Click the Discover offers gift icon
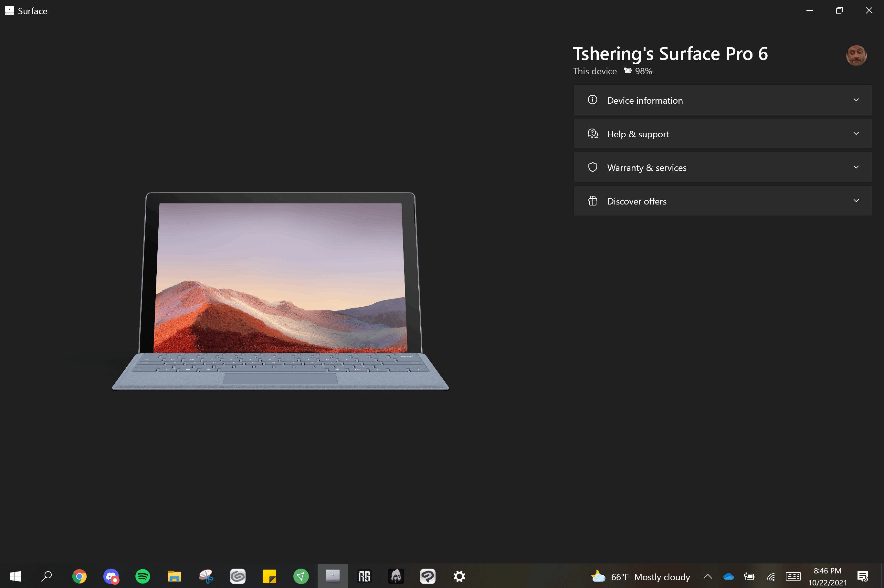Screen dimensions: 884x588 (x=592, y=201)
